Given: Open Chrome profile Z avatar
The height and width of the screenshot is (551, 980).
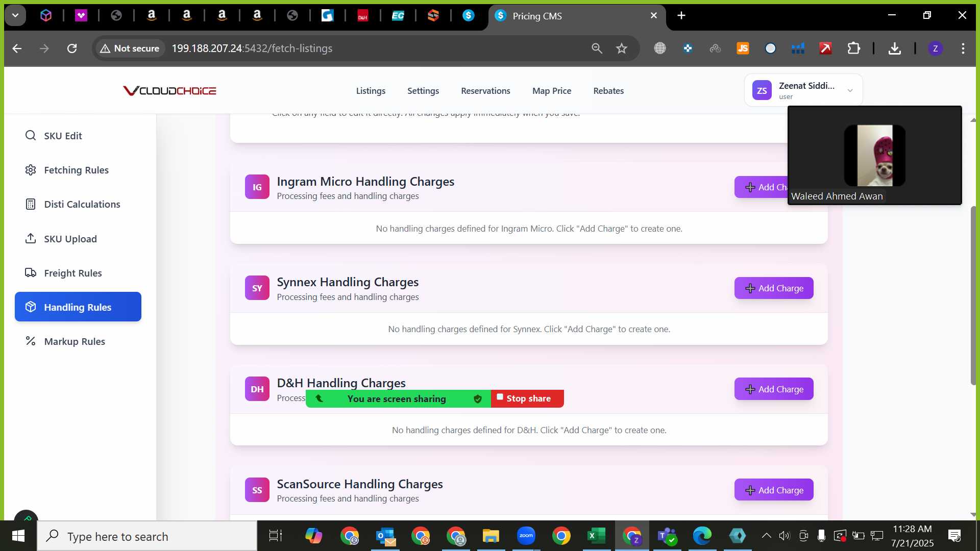Looking at the screenshot, I should point(935,48).
